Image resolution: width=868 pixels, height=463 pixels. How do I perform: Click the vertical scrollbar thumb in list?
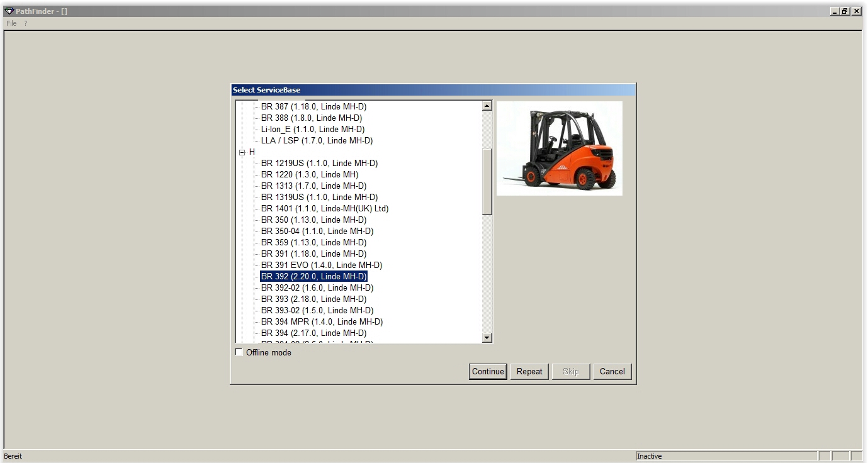point(487,182)
